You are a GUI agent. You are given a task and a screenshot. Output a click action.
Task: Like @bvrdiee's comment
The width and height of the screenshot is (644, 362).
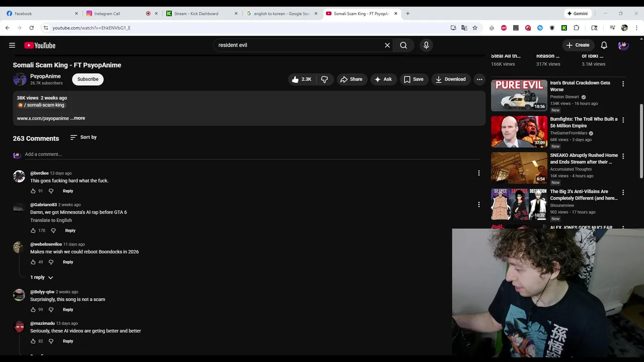(33, 191)
